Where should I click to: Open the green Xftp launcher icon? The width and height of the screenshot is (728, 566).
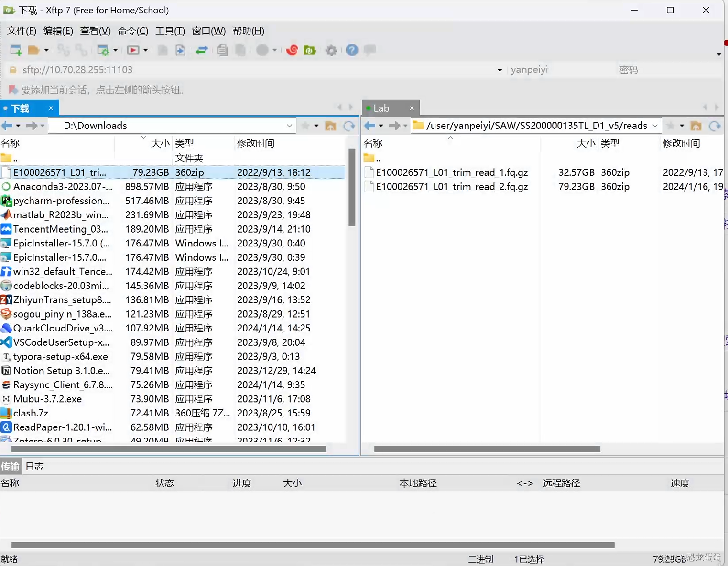coord(310,50)
